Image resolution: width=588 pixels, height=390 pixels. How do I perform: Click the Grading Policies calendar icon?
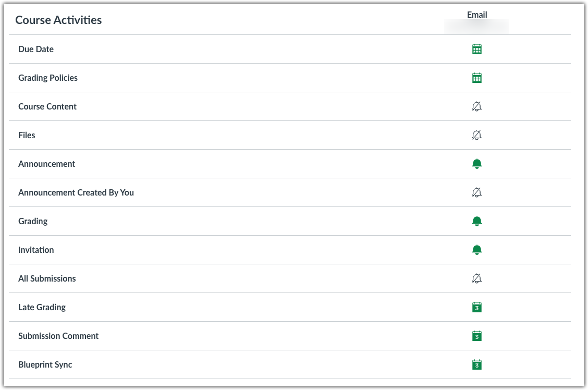pos(477,77)
